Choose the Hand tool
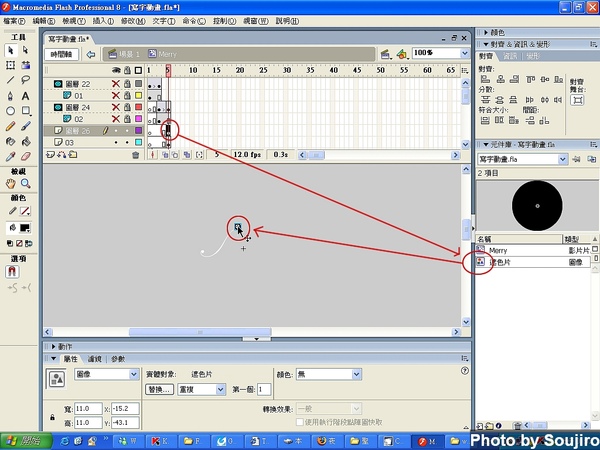The height and width of the screenshot is (450, 600). coord(10,184)
